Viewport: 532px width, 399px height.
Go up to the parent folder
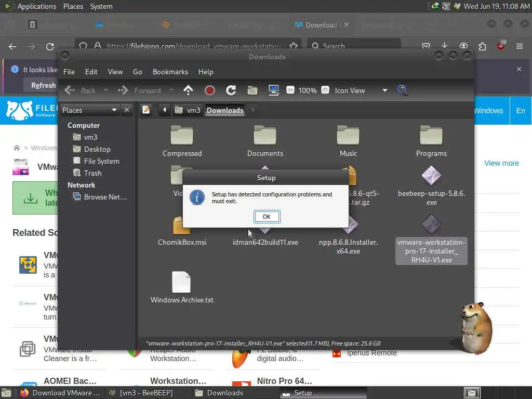[x=188, y=90]
